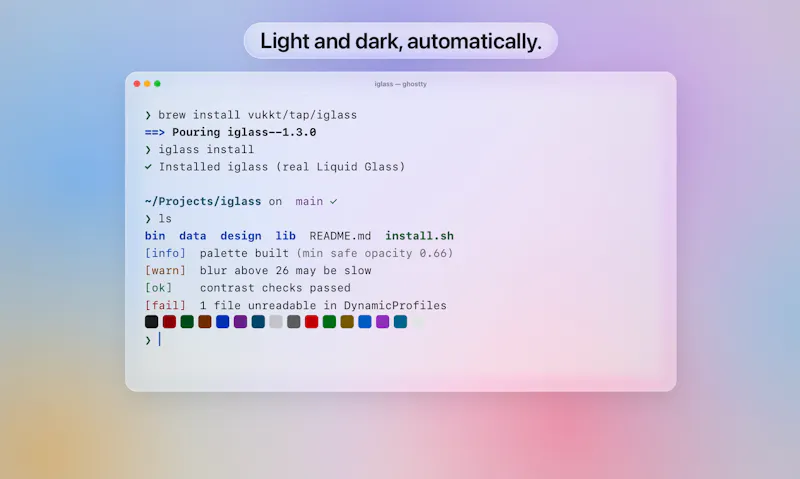Click the dark navy teal swatch
Image resolution: width=800 pixels, height=479 pixels.
point(258,322)
